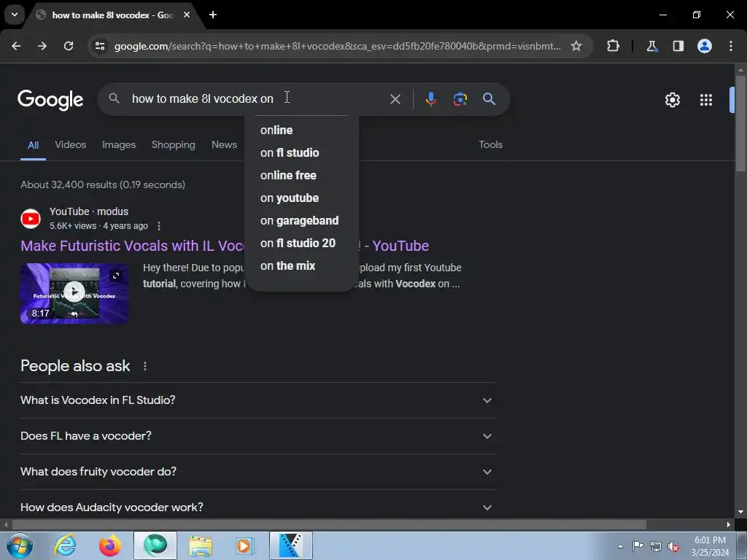This screenshot has height=560, width=747.
Task: Select the 'on the mix' suggestion
Action: 301,265
